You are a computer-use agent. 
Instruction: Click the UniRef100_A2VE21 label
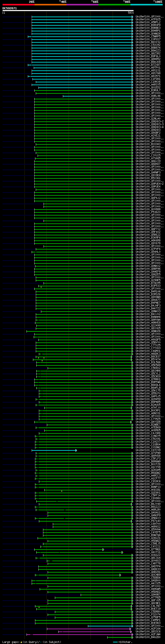[148, 135]
